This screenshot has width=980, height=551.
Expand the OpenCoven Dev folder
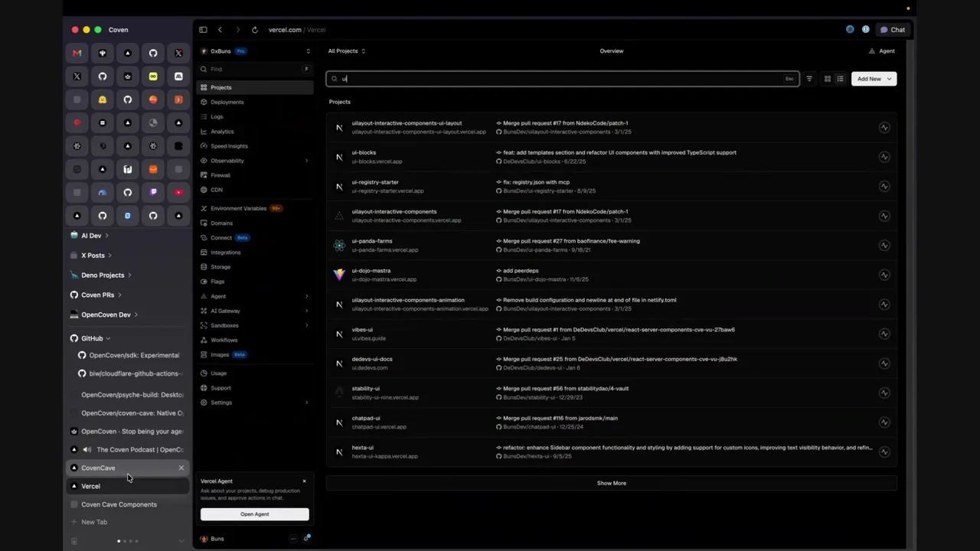(x=136, y=315)
